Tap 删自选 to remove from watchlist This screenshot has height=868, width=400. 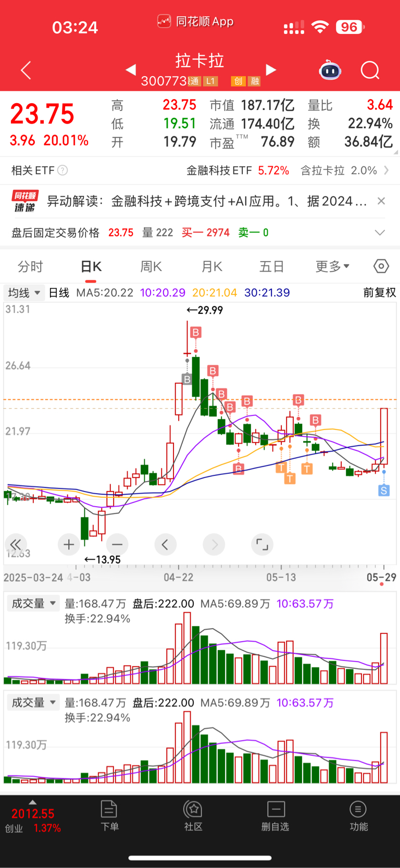276,816
